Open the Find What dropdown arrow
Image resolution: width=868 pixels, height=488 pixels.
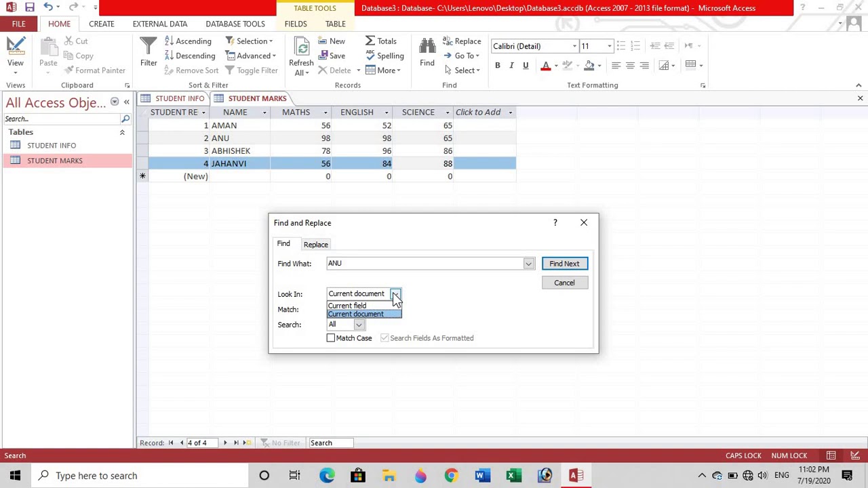(528, 264)
